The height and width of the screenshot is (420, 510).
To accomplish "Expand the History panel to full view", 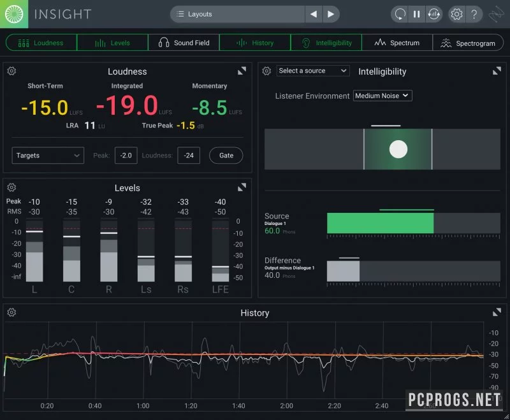I will point(497,312).
